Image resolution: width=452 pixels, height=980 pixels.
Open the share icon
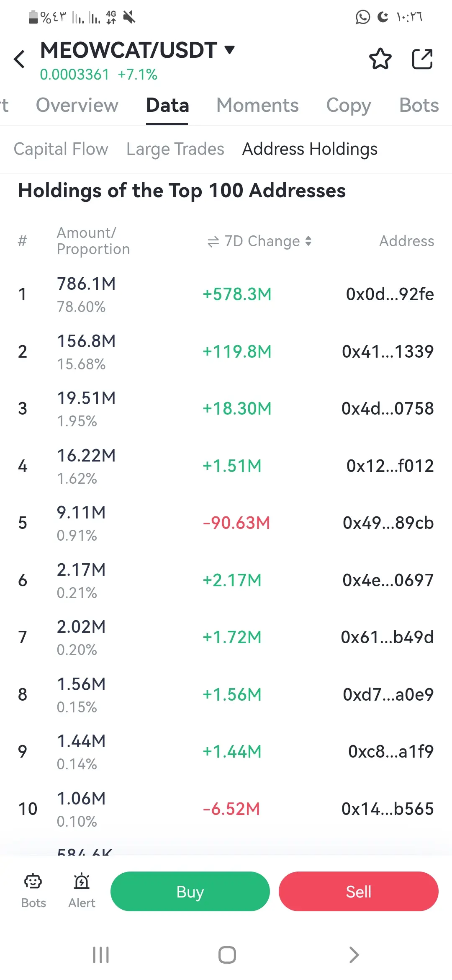(422, 59)
